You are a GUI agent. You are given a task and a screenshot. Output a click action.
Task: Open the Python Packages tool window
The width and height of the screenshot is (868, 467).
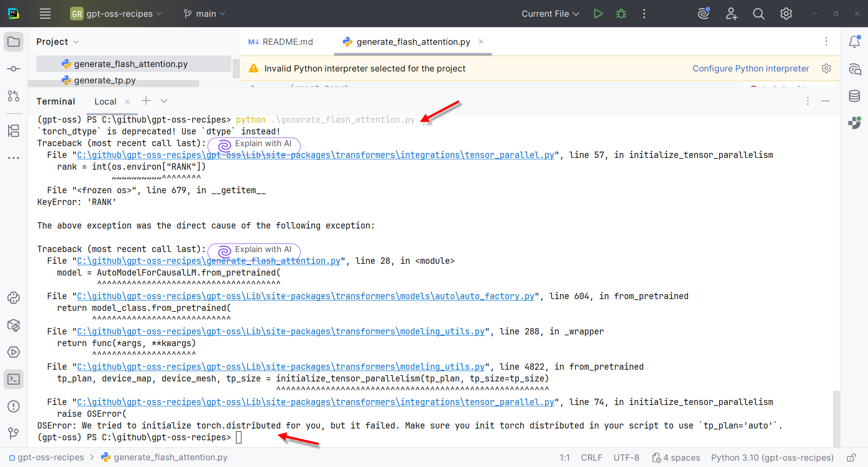tap(14, 325)
